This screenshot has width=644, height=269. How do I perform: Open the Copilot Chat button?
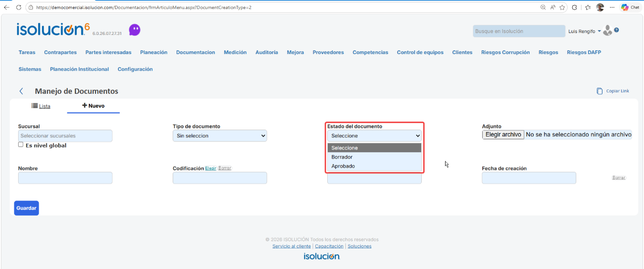[630, 7]
